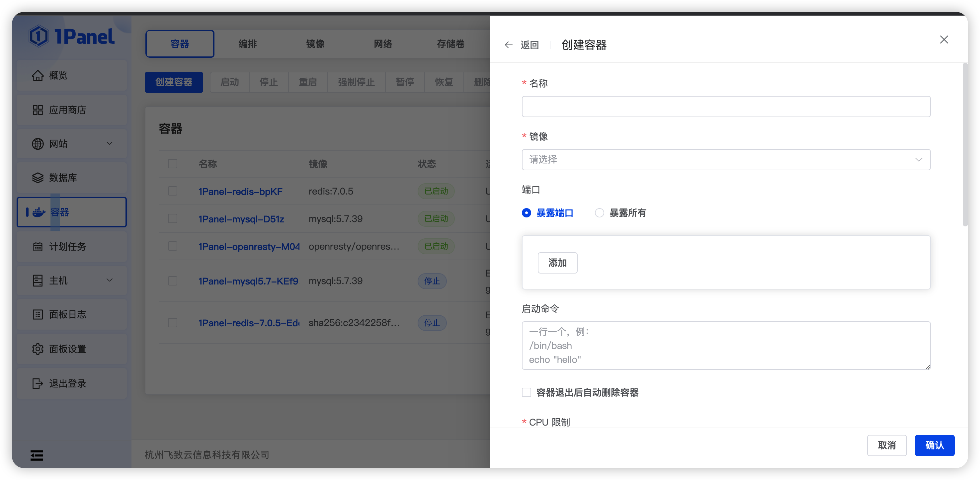
Task: Click the home icon beside 概览
Action: 37,76
